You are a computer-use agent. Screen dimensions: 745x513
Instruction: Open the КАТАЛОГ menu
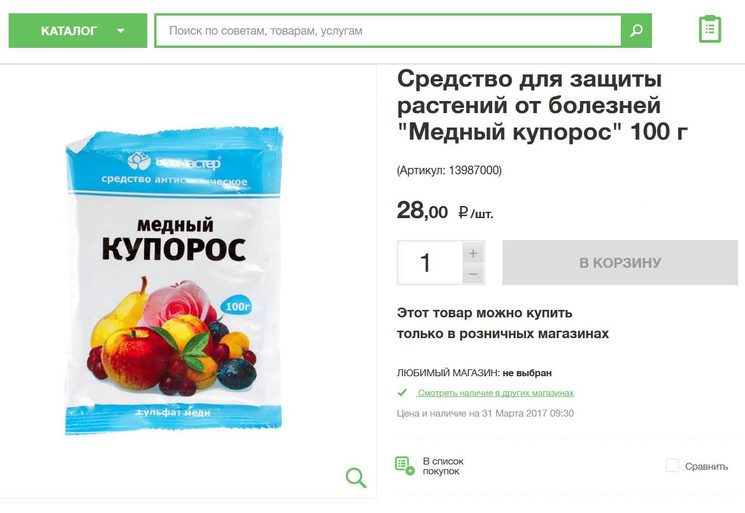(70, 31)
